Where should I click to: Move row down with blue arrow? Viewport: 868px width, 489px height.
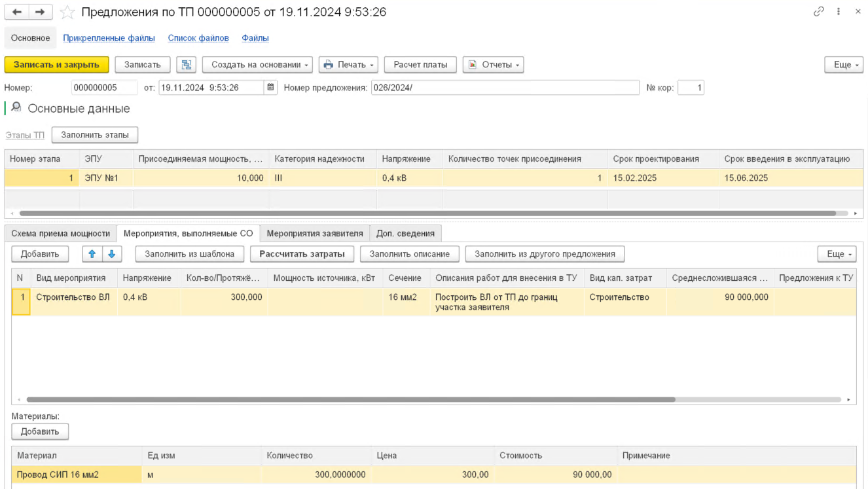(x=111, y=254)
